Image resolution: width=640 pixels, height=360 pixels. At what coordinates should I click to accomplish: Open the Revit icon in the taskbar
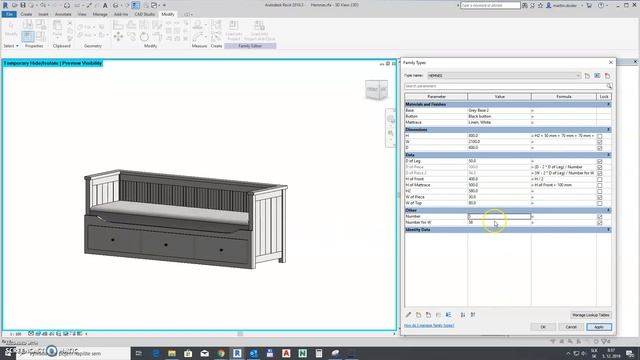point(237,353)
